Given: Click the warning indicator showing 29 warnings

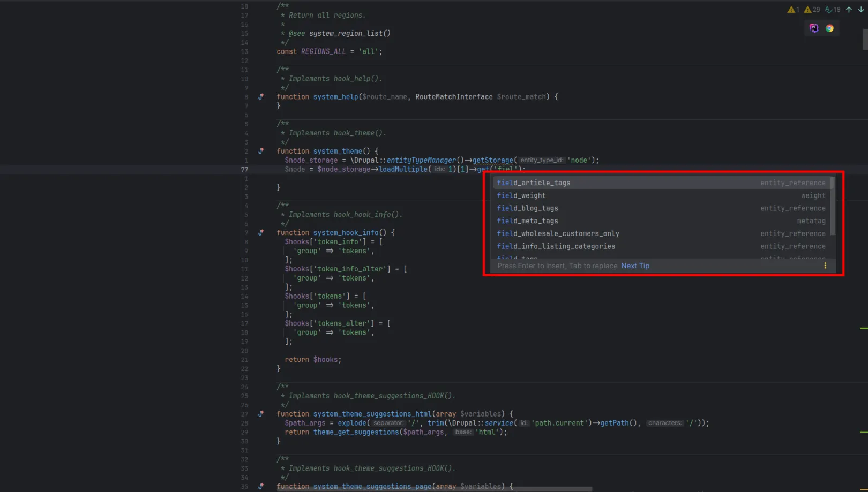Looking at the screenshot, I should pyautogui.click(x=811, y=9).
